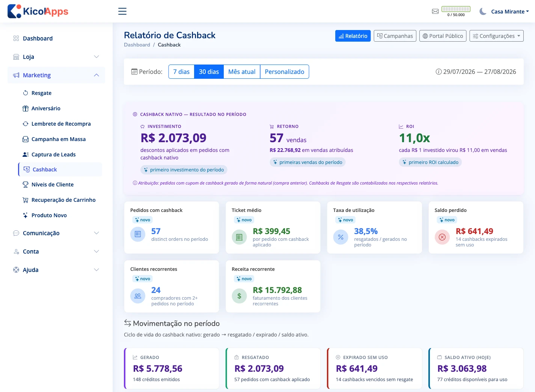
Task: Click the Lembrete de Recompra refresh icon
Action: click(x=26, y=124)
